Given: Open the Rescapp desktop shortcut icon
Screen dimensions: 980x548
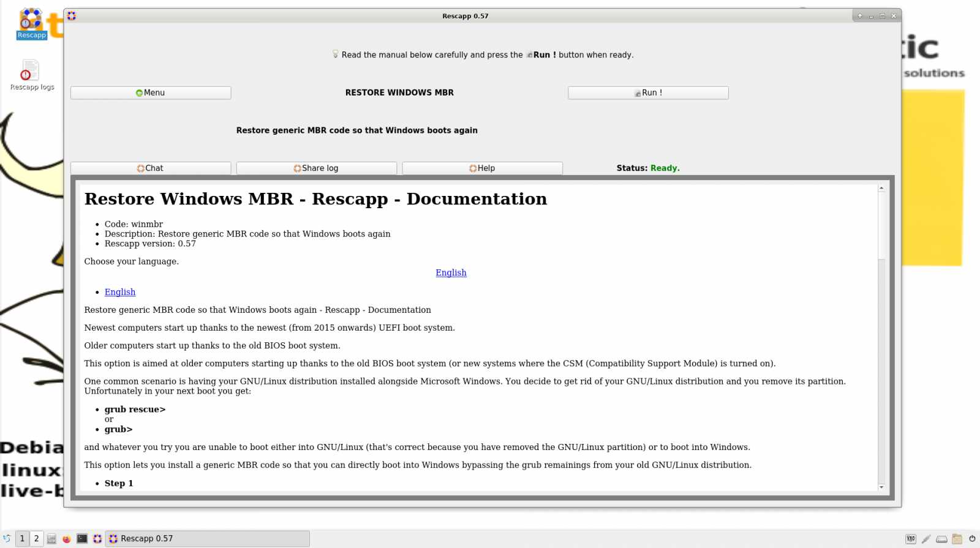Looking at the screenshot, I should click(31, 23).
